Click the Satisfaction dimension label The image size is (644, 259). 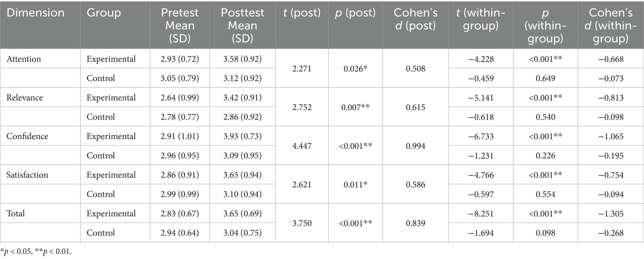pyautogui.click(x=27, y=175)
